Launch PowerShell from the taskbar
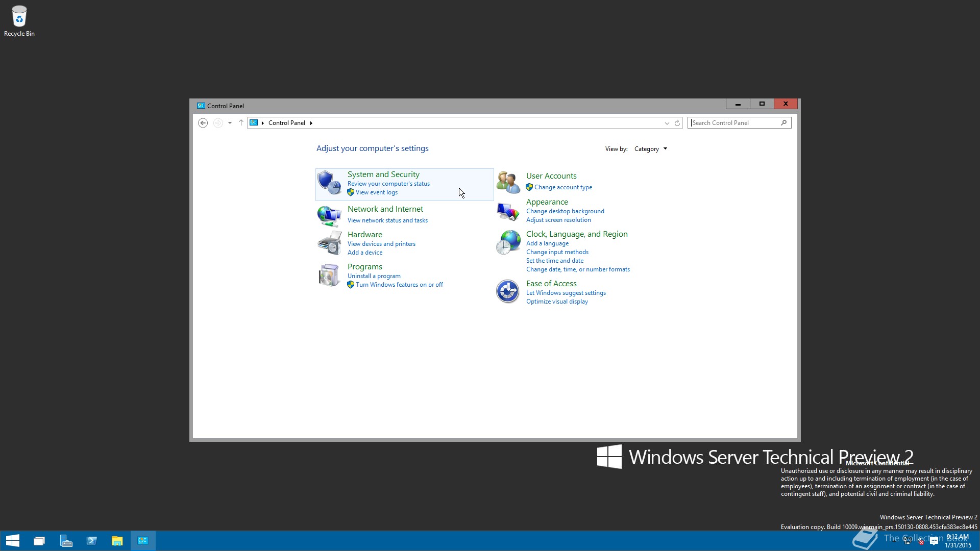 tap(92, 541)
